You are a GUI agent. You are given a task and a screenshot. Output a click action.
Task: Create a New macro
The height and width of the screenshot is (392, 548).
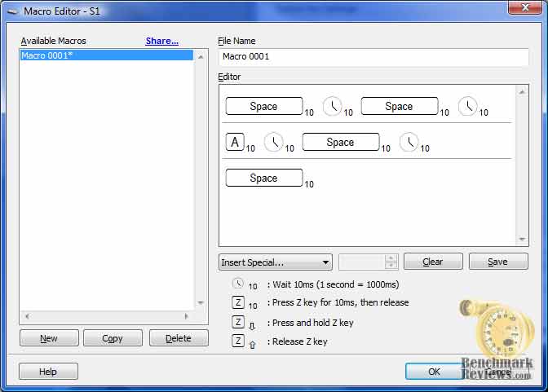tap(49, 338)
